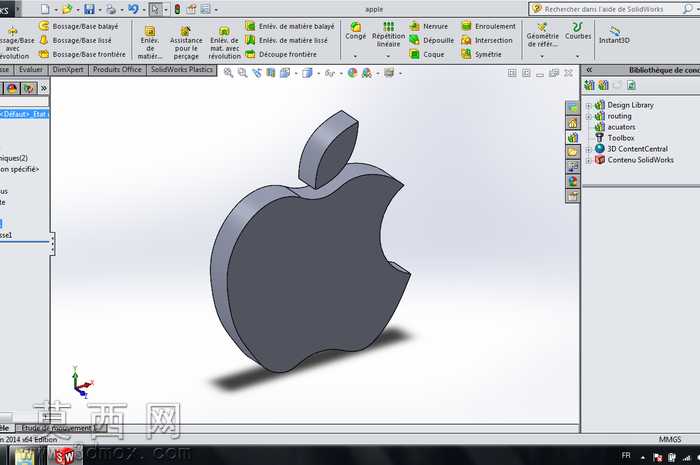700x465 pixels.
Task: Switch to the DimXpert tab
Action: click(x=68, y=70)
